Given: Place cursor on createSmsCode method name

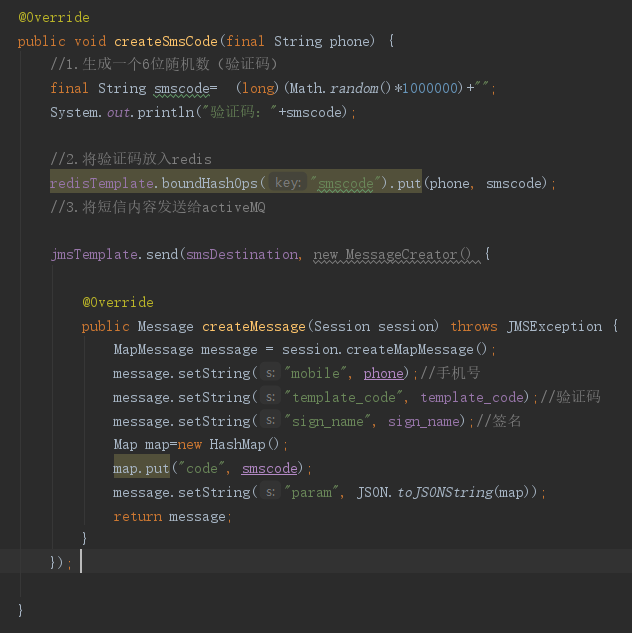Looking at the screenshot, I should pos(166,41).
